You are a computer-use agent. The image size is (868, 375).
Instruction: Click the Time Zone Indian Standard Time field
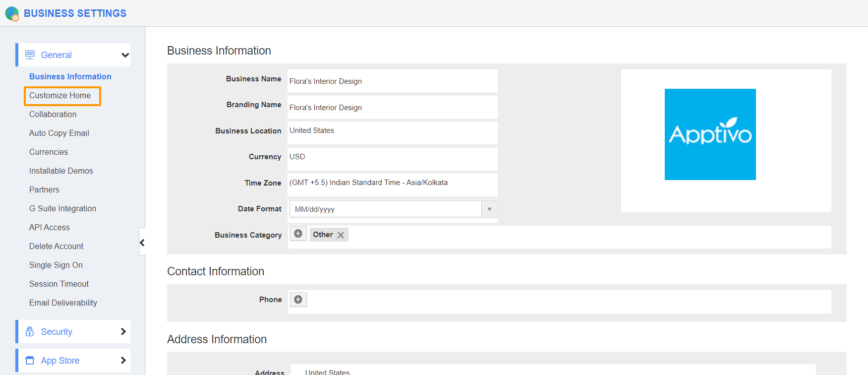[393, 185]
